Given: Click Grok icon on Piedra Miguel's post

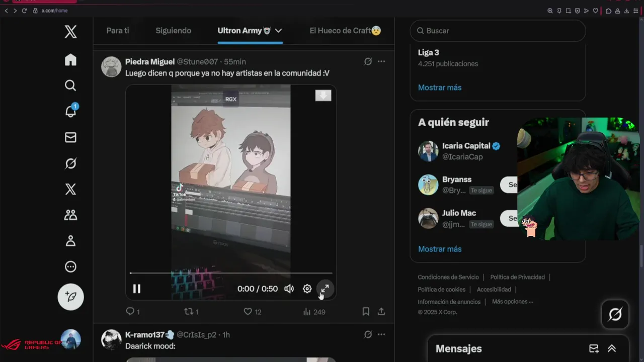Looking at the screenshot, I should click(368, 61).
